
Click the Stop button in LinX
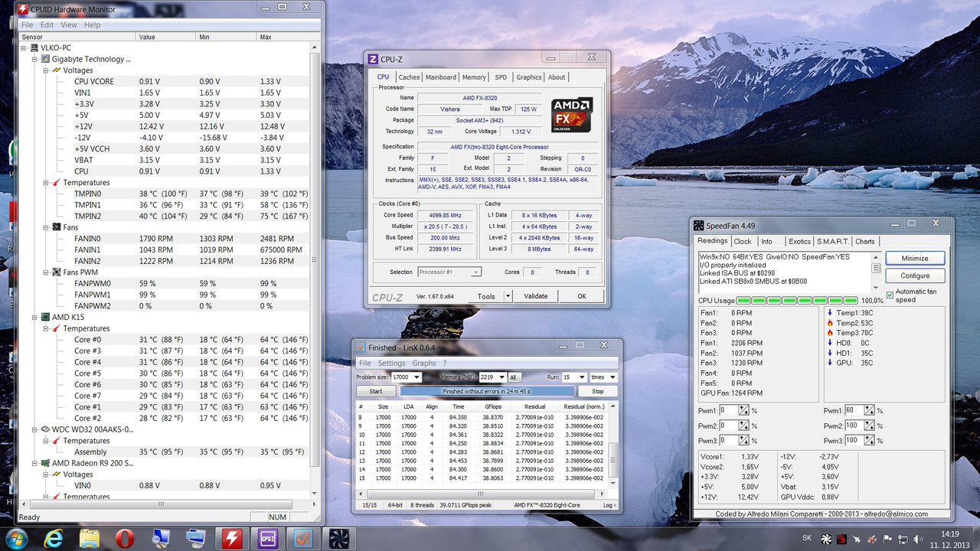point(597,391)
